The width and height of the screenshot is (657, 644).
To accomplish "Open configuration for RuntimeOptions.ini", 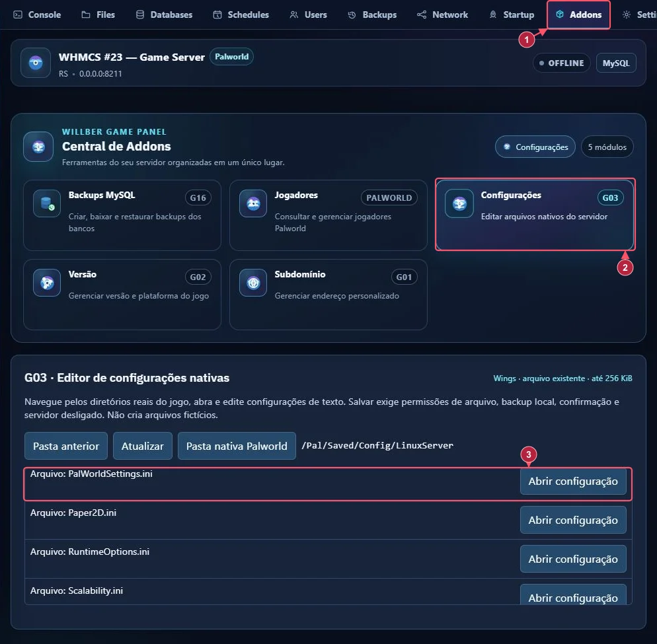I will [x=573, y=559].
